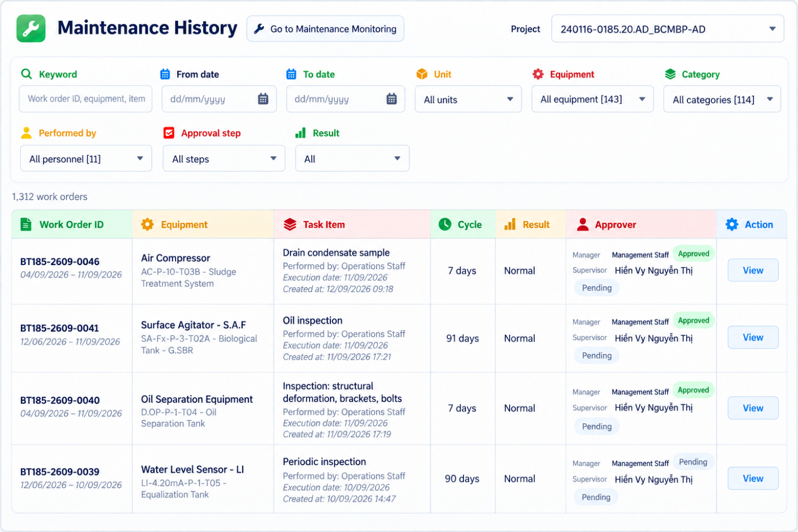
Task: Click the document icon in Work Order ID header
Action: tap(26, 225)
